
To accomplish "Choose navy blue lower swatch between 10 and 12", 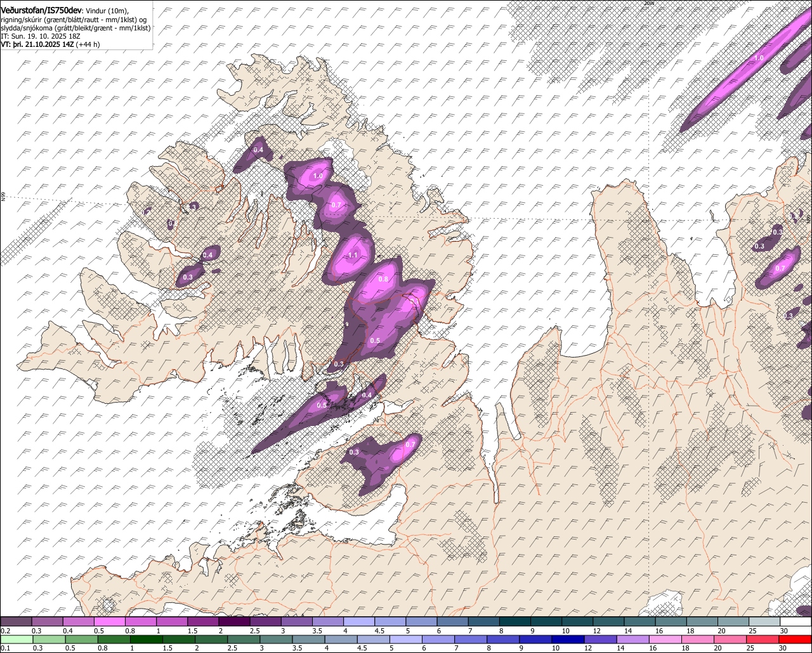I will [569, 639].
